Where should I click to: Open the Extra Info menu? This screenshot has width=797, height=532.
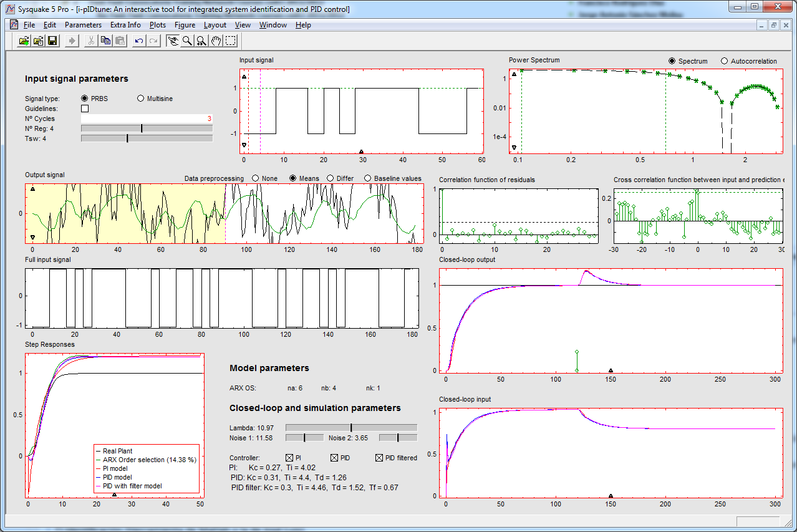pyautogui.click(x=125, y=25)
